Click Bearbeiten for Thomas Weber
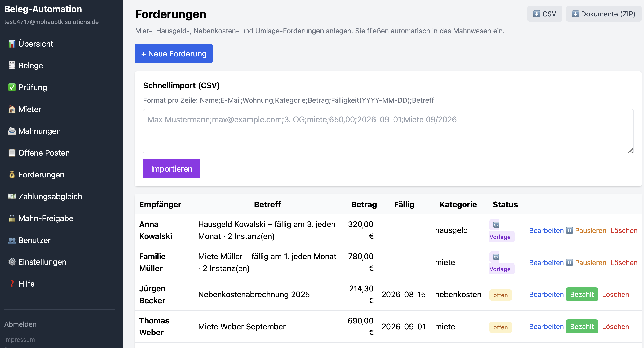The width and height of the screenshot is (644, 348). click(546, 327)
